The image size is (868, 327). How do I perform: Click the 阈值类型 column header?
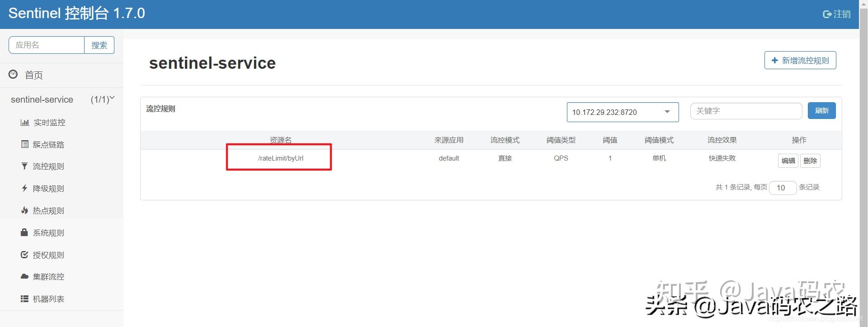tap(561, 140)
